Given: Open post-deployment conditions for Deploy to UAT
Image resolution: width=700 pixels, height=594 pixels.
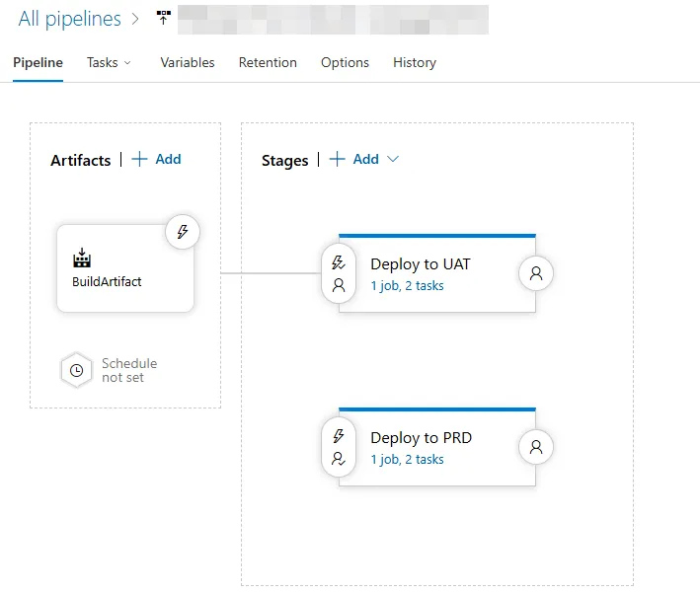Looking at the screenshot, I should tap(536, 273).
